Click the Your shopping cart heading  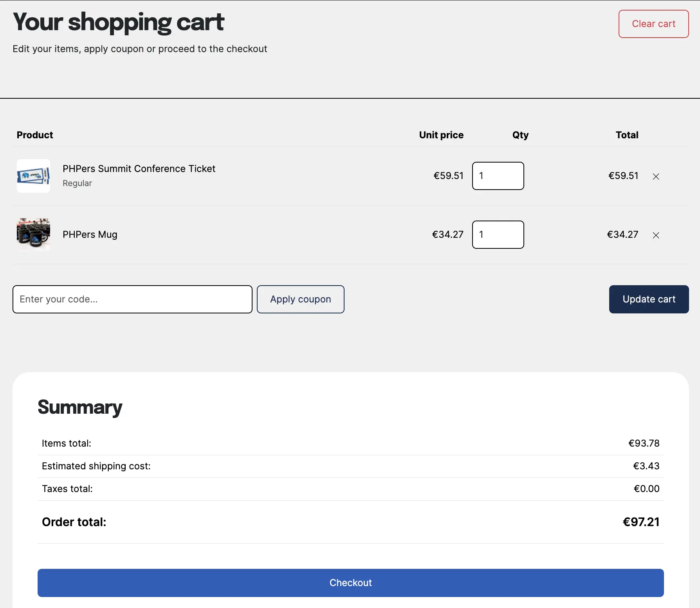(118, 22)
